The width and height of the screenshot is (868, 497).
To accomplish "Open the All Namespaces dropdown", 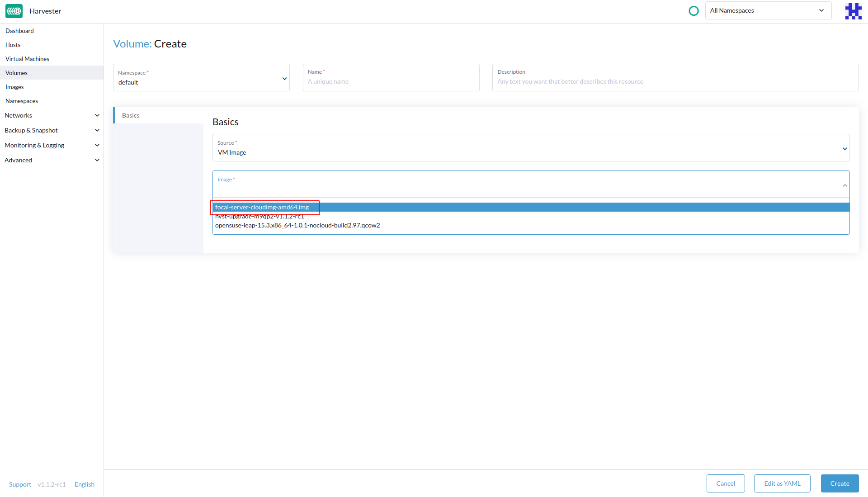I will point(768,11).
